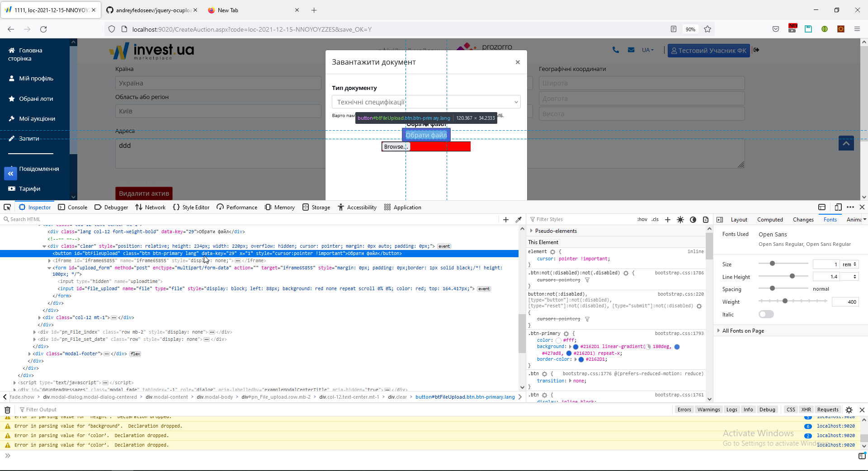This screenshot has height=471, width=868.
Task: Open bootstrap.css:1793 source link
Action: (x=679, y=334)
